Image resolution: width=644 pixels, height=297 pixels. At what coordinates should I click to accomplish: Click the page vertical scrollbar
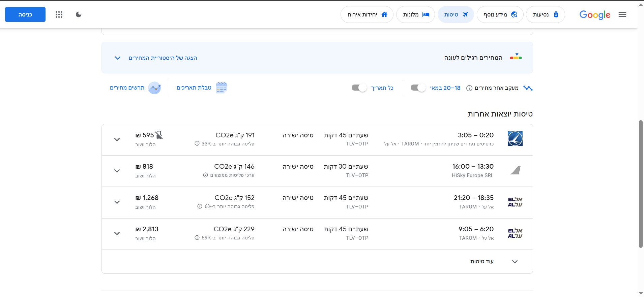[x=641, y=184]
